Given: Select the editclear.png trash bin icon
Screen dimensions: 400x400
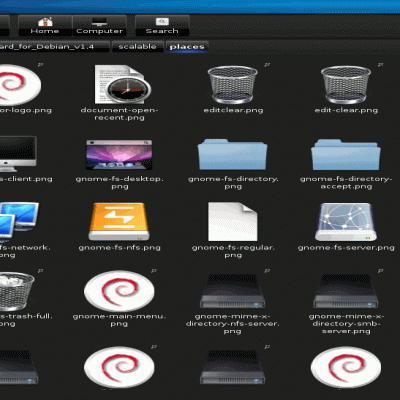Looking at the screenshot, I should click(x=232, y=85).
